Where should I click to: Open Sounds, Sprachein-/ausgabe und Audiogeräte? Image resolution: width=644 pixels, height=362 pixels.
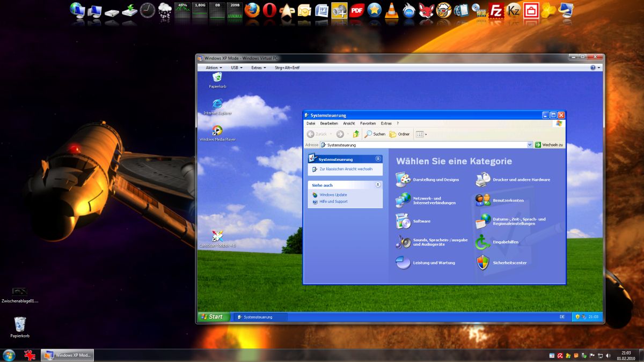point(431,242)
